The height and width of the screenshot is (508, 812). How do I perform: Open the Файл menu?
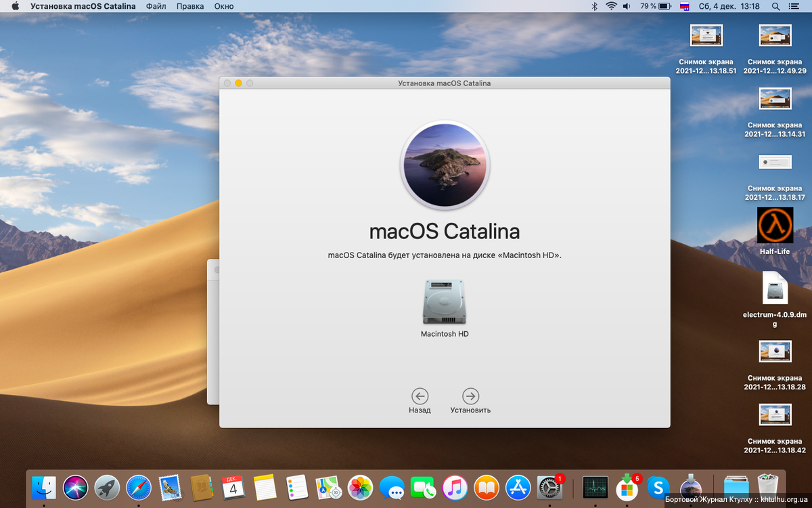(x=156, y=6)
